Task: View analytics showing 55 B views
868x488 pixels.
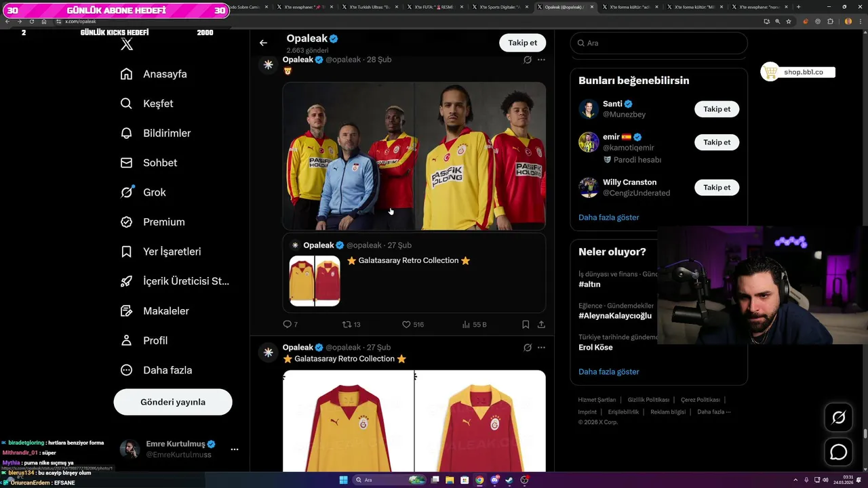Action: [x=475, y=325]
